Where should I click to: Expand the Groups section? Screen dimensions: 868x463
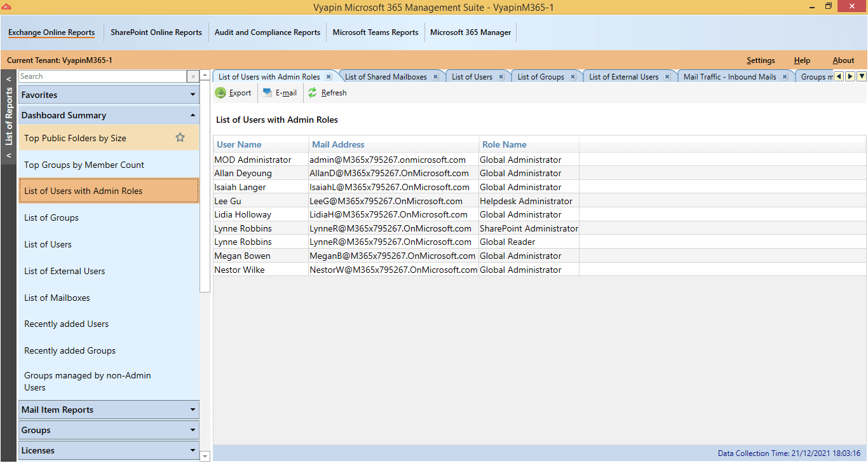click(109, 430)
